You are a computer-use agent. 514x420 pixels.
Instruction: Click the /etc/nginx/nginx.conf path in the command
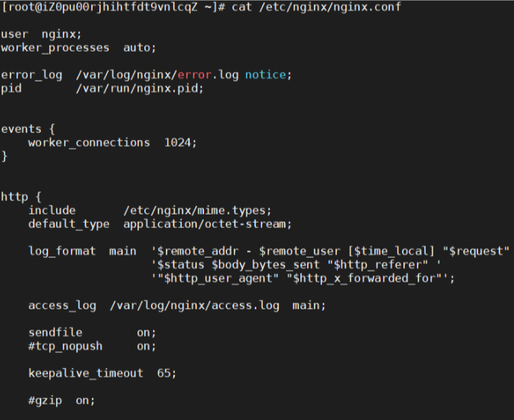[330, 7]
